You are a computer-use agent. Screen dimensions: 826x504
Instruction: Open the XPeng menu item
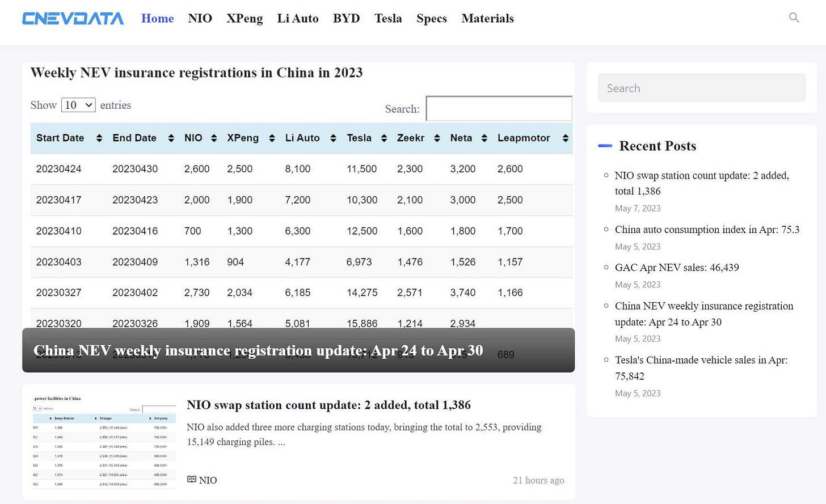pyautogui.click(x=245, y=18)
